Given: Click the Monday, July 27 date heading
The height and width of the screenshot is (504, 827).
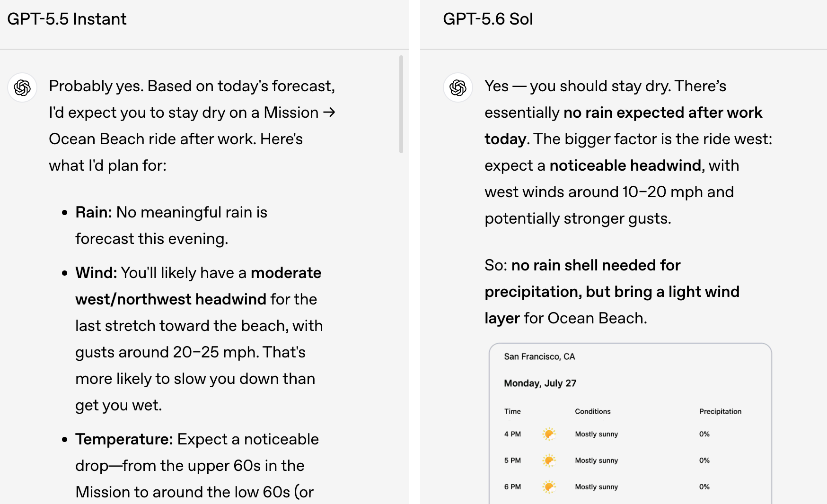Looking at the screenshot, I should point(540,383).
